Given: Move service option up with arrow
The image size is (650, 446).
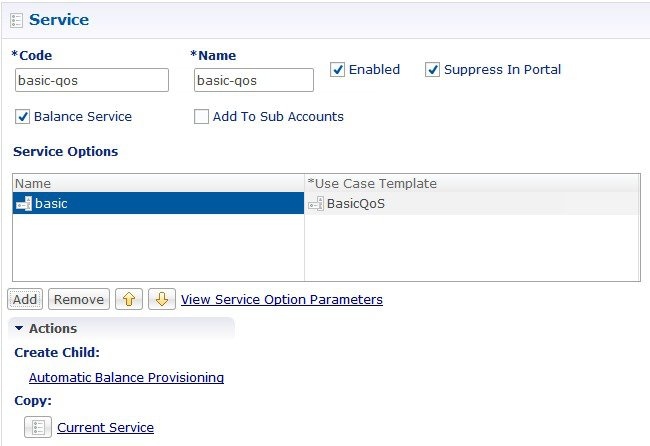Looking at the screenshot, I should point(129,299).
